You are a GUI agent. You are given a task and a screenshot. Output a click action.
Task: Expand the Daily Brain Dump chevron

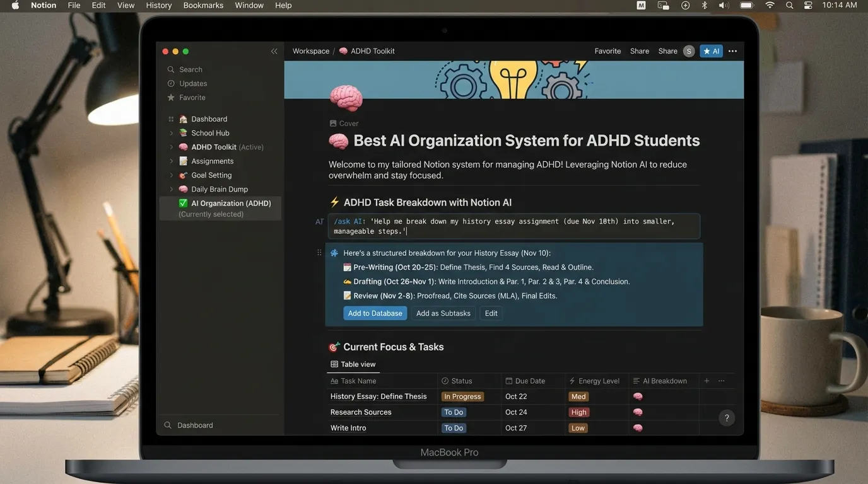[x=171, y=189]
